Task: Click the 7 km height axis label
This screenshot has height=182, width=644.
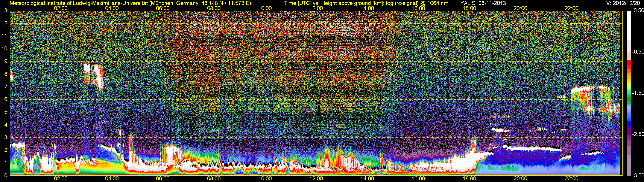Action: pyautogui.click(x=6, y=87)
